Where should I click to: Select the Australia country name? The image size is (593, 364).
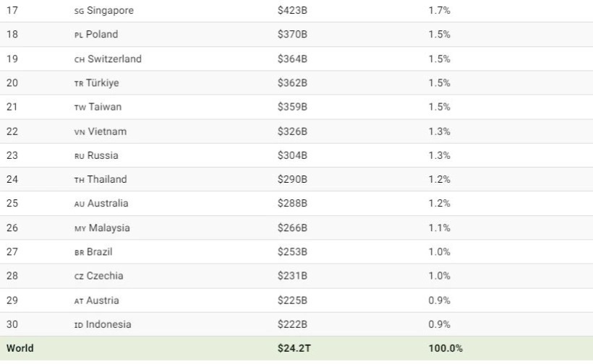tap(108, 203)
